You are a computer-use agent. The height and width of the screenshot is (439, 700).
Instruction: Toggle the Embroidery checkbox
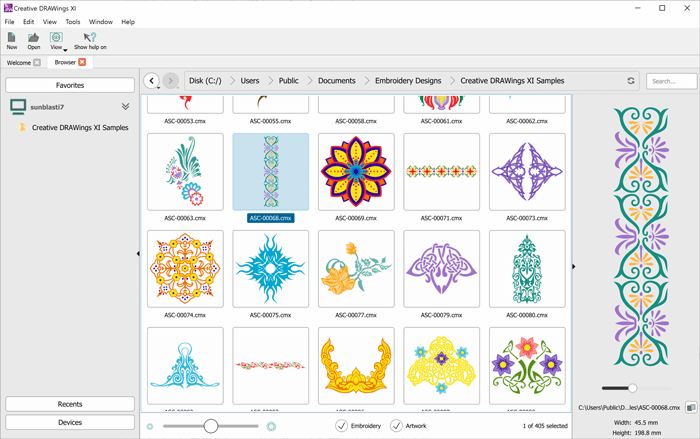click(x=342, y=426)
